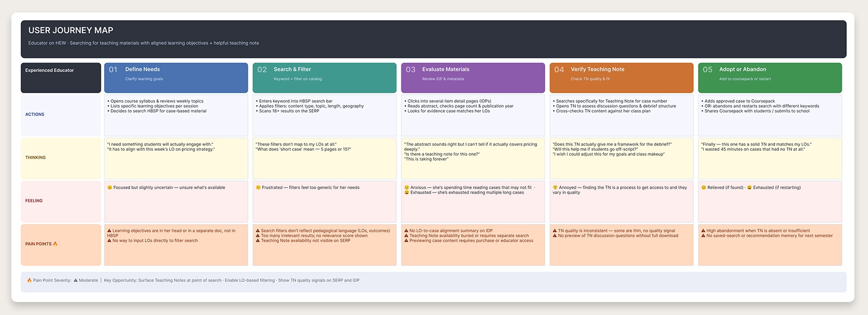
Task: Click 'Shares Coursepack with students / submits to school'
Action: tap(757, 111)
